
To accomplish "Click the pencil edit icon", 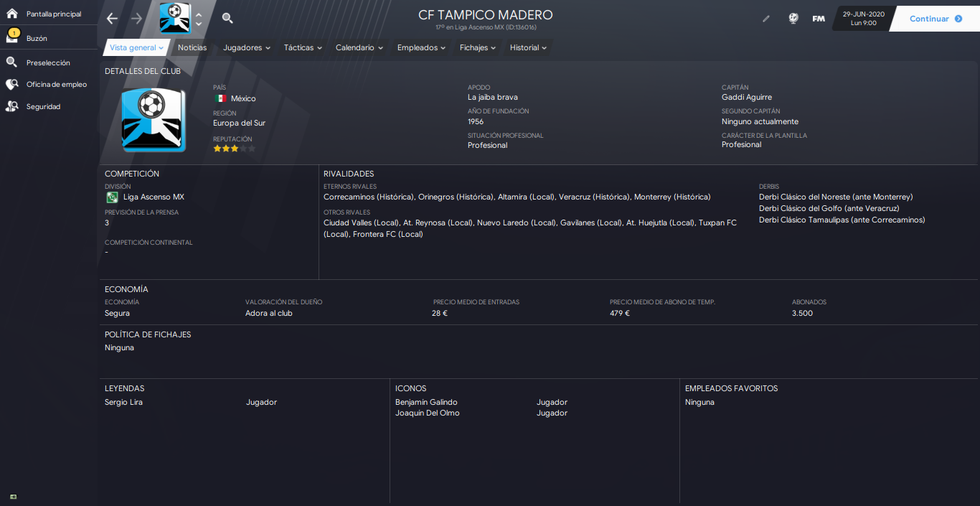I will click(x=766, y=19).
